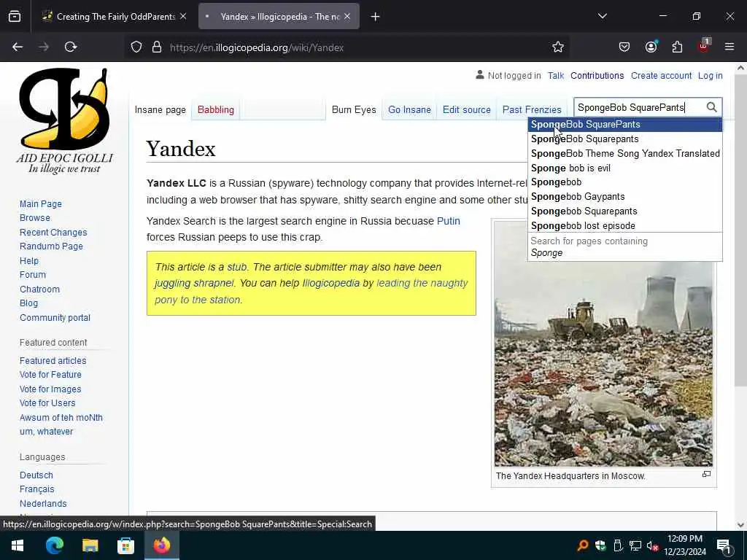Screen dimensions: 747x560
Task: Click the site padlock icon
Action: (157, 47)
